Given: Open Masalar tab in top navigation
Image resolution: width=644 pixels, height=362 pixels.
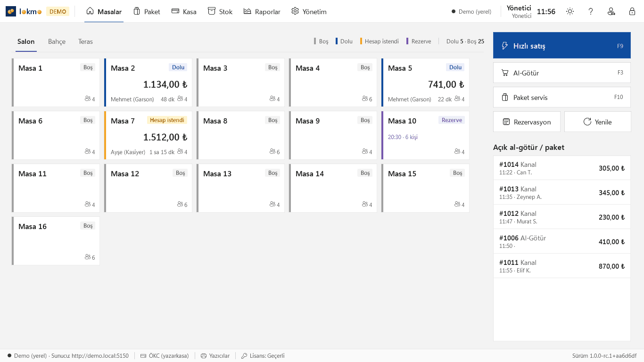Looking at the screenshot, I should [104, 11].
